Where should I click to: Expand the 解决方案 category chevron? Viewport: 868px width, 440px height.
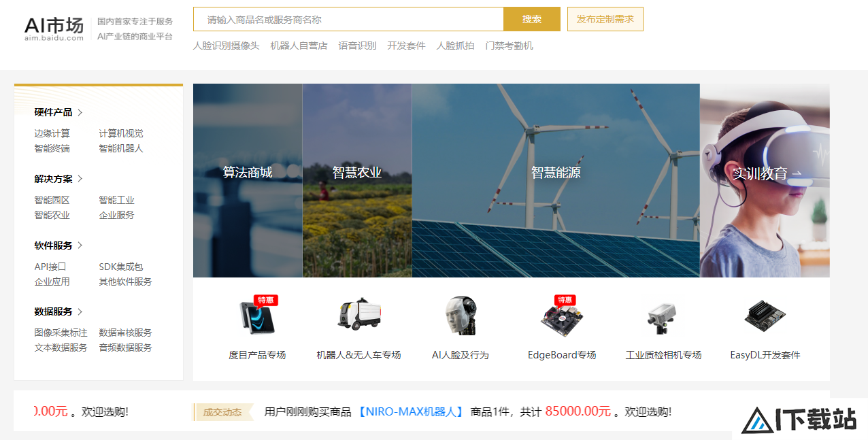click(x=80, y=179)
